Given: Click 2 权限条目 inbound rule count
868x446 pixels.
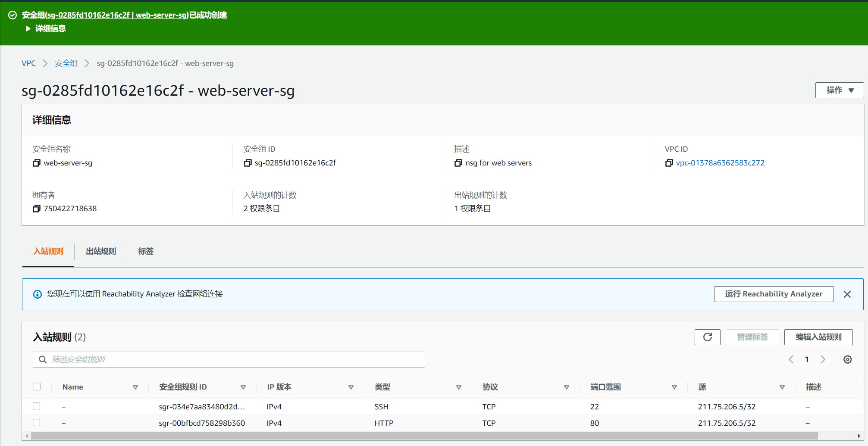Looking at the screenshot, I should click(x=262, y=209).
